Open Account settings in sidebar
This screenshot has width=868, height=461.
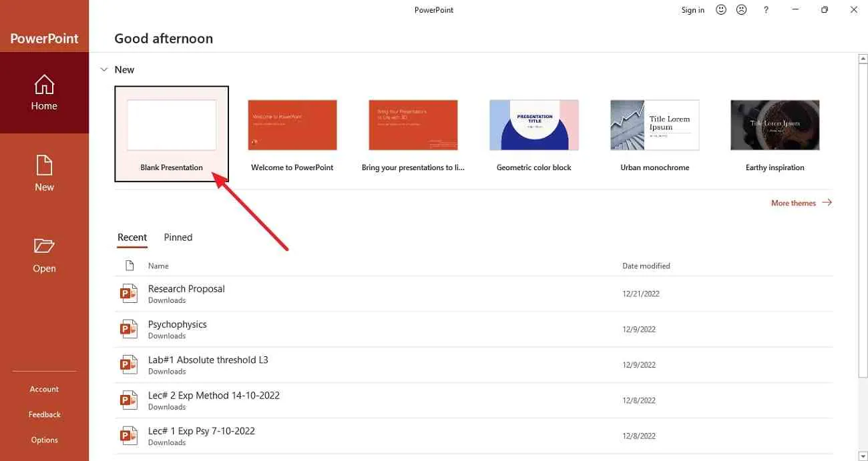coord(44,389)
